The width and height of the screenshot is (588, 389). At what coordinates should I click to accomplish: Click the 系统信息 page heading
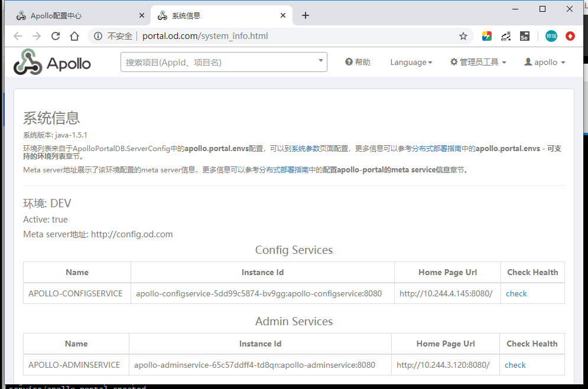click(x=51, y=118)
